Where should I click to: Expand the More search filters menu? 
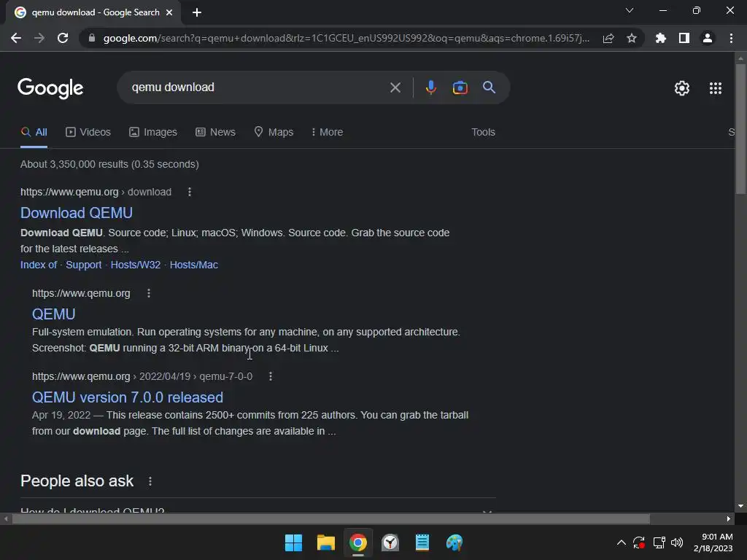click(x=328, y=132)
